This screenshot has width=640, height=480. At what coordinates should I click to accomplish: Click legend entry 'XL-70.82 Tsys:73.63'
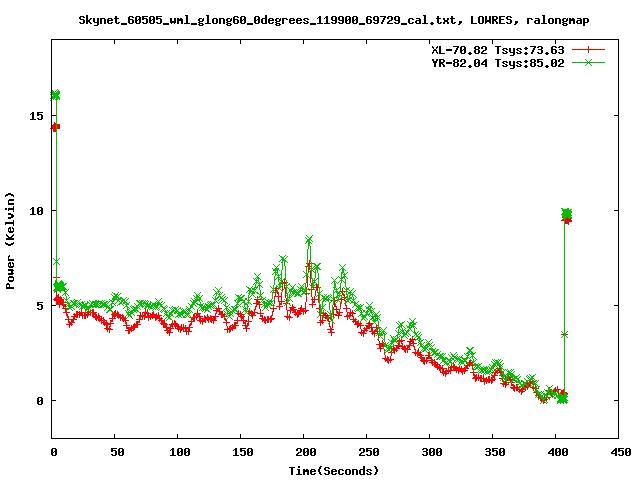pyautogui.click(x=498, y=50)
